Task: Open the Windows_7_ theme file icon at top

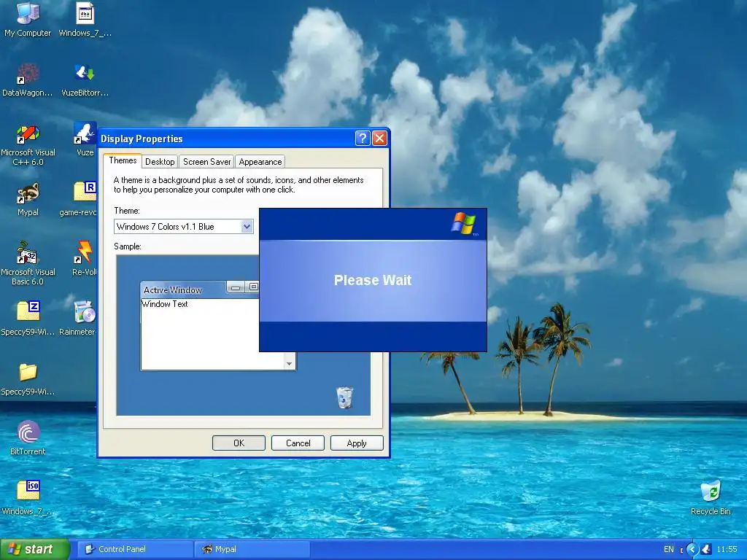Action: click(x=85, y=19)
